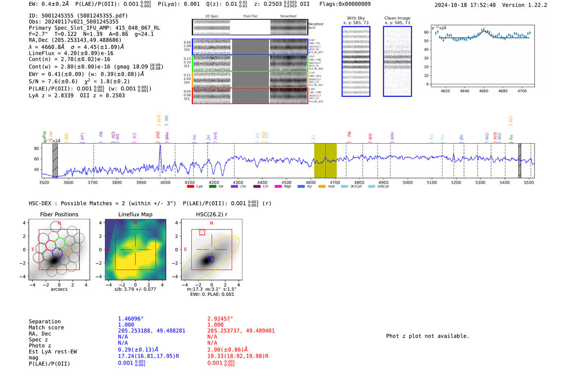The image size is (576, 392).
Task: Select the orange-bordered 2D spectrum row
Action: pos(250,79)
